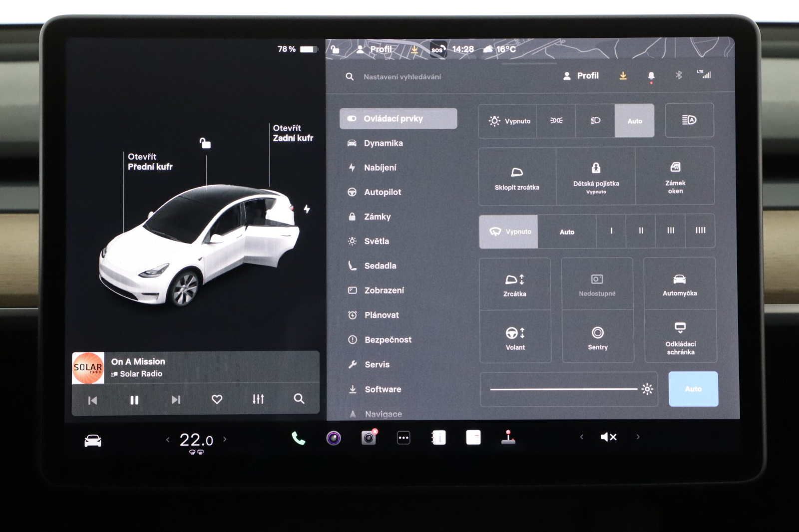The image size is (799, 532).
Task: Open the more apps ellipsis launcher
Action: (x=403, y=438)
